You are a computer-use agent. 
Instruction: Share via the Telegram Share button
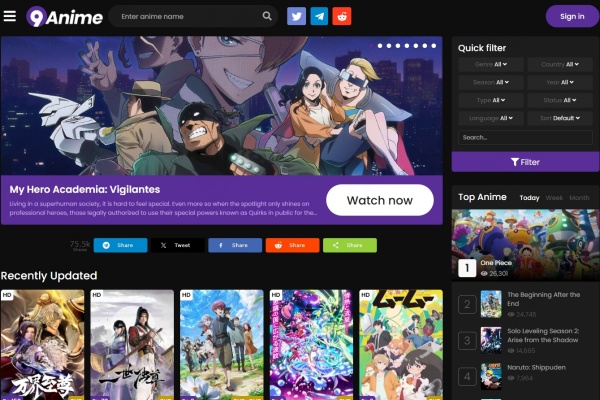tap(120, 245)
